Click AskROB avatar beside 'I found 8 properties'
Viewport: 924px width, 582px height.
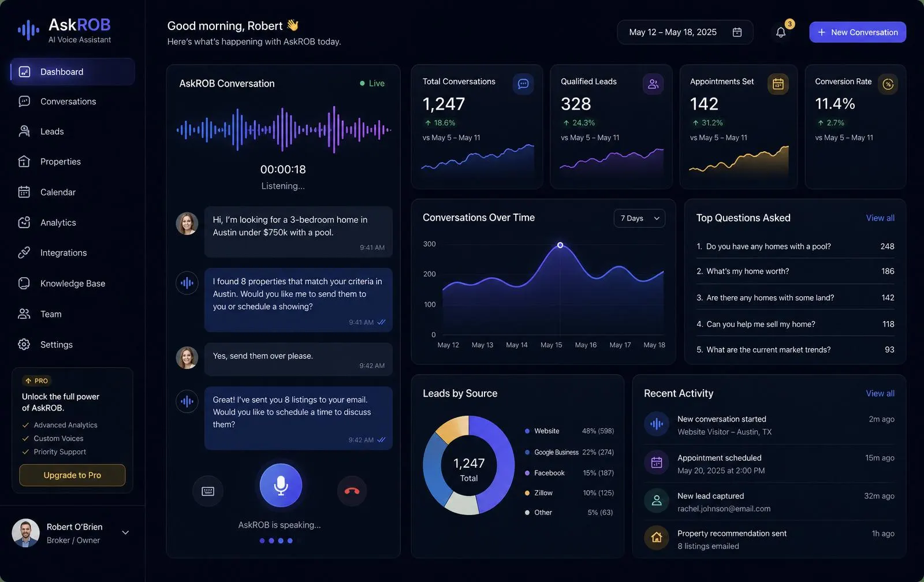pos(187,283)
